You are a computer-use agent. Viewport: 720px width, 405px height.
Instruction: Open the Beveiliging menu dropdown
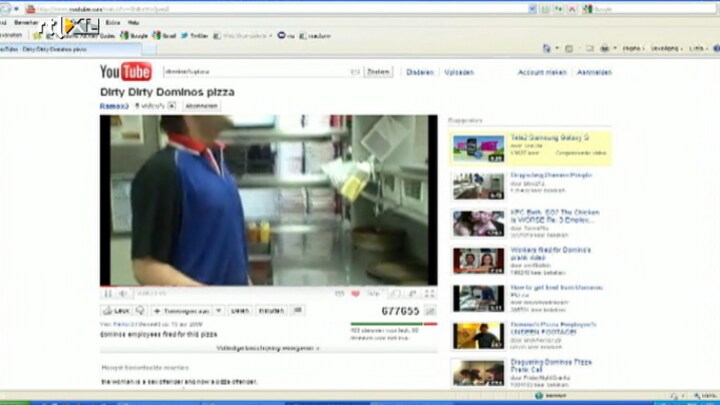tap(667, 49)
